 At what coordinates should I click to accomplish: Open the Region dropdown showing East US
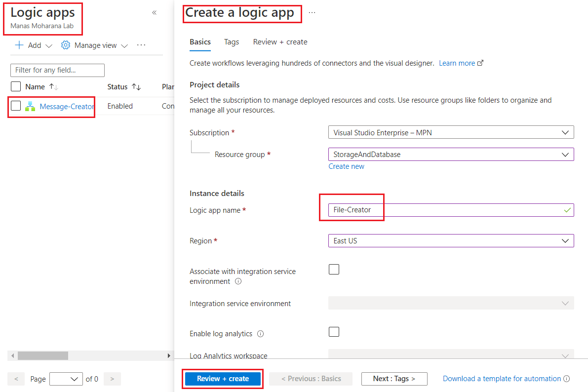point(451,240)
